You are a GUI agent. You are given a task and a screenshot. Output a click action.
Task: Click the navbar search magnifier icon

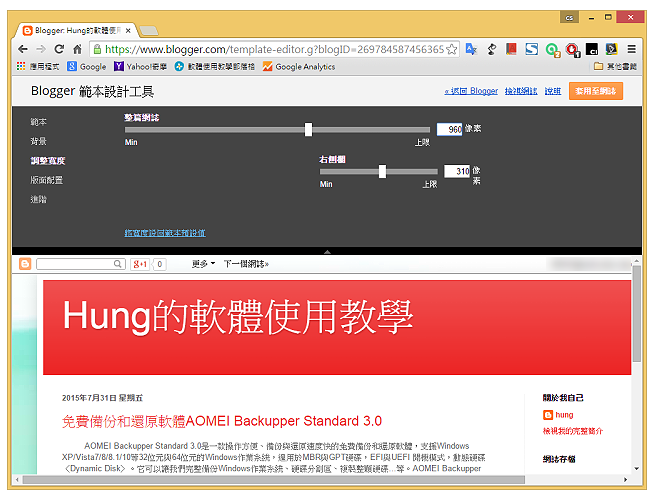coord(119,264)
